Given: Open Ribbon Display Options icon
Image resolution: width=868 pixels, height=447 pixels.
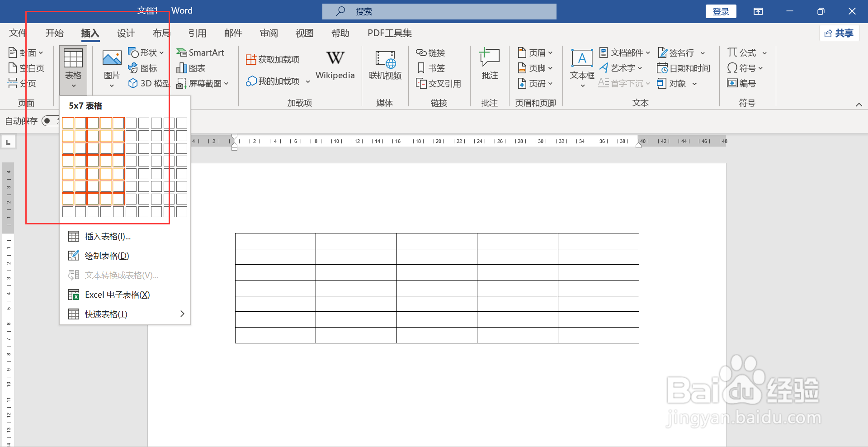Looking at the screenshot, I should click(758, 11).
